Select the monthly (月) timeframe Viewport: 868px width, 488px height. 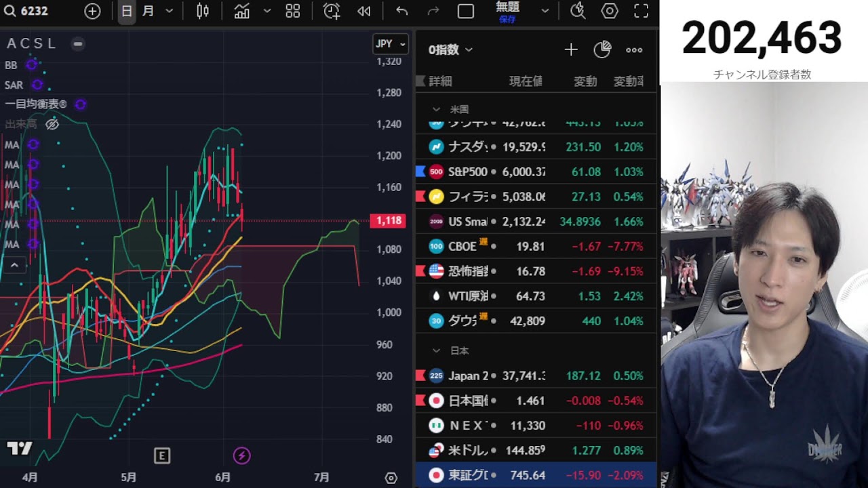point(148,11)
